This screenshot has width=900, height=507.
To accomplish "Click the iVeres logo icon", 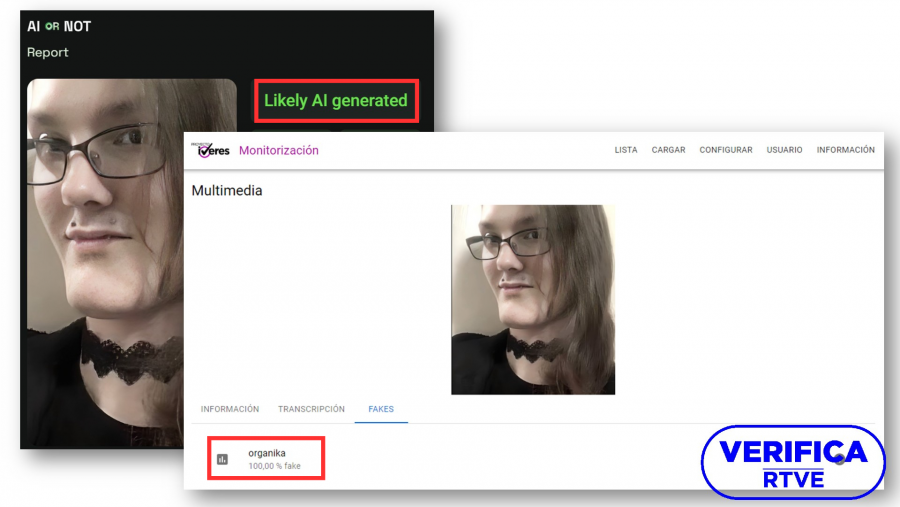I will pyautogui.click(x=212, y=150).
